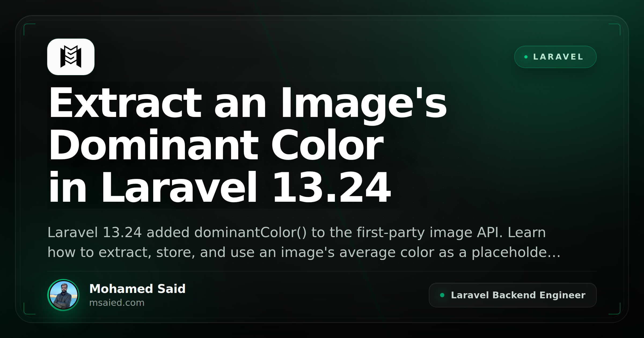Click the 'msaied.com' text
Viewport: 644px width, 338px height.
point(117,303)
